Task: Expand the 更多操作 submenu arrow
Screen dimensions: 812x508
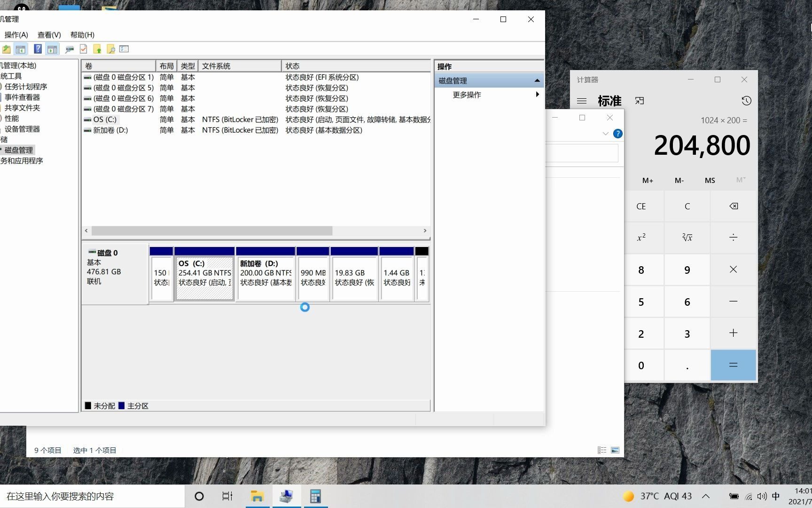Action: 537,95
